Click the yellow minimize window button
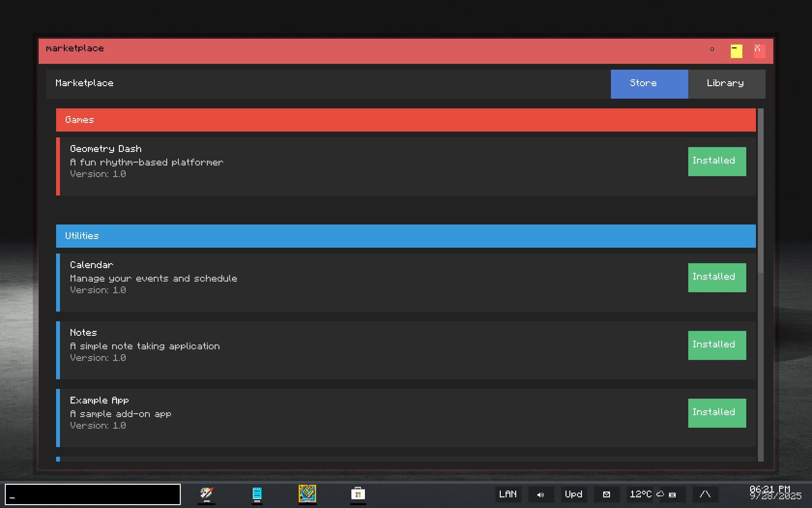The image size is (812, 508). 736,51
